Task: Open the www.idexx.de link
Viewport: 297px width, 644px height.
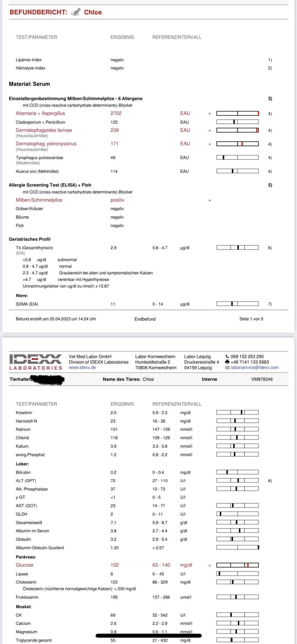Action: [x=82, y=367]
